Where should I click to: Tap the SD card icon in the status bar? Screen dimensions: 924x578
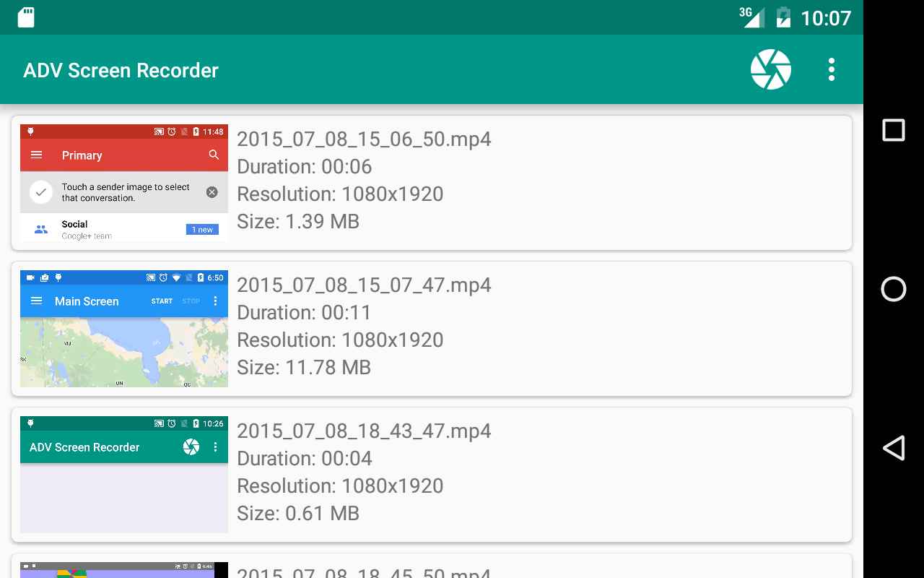pos(26,16)
